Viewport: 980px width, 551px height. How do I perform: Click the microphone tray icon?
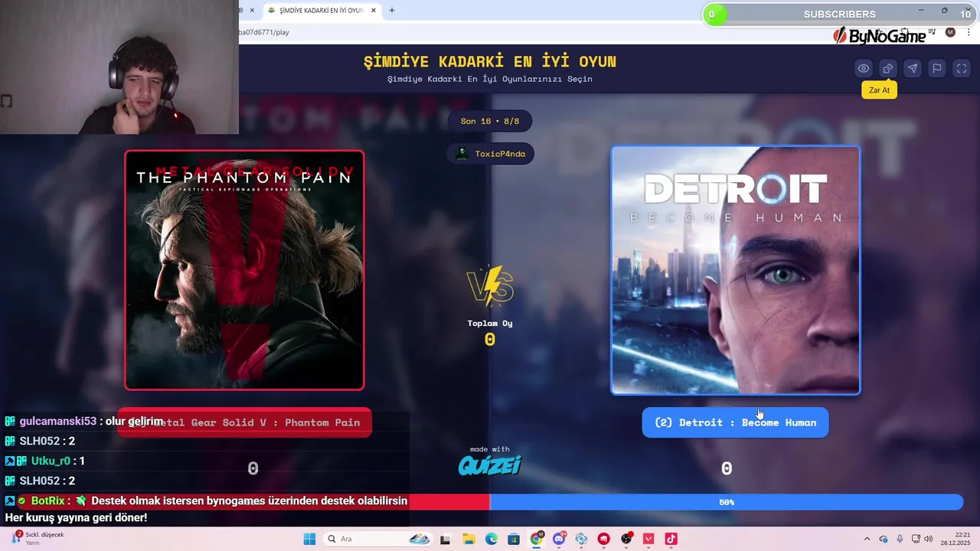900,539
